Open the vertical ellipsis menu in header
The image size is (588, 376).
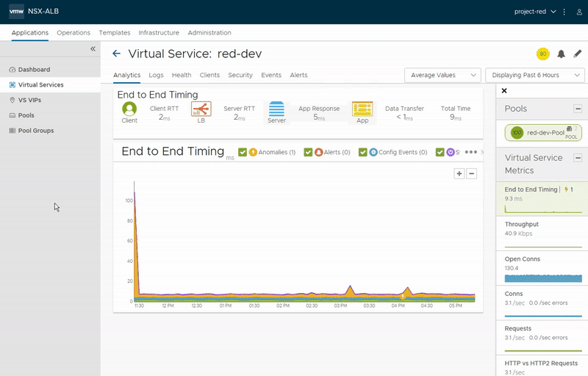pyautogui.click(x=564, y=12)
